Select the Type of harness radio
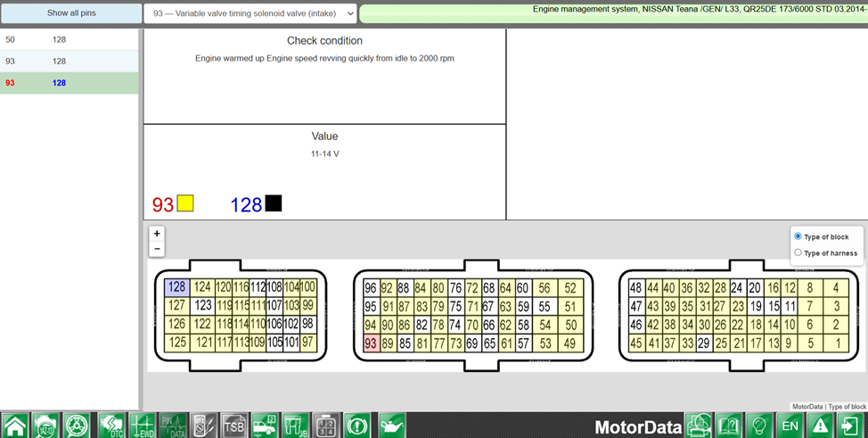Viewport: 868px width, 438px height. click(x=798, y=252)
